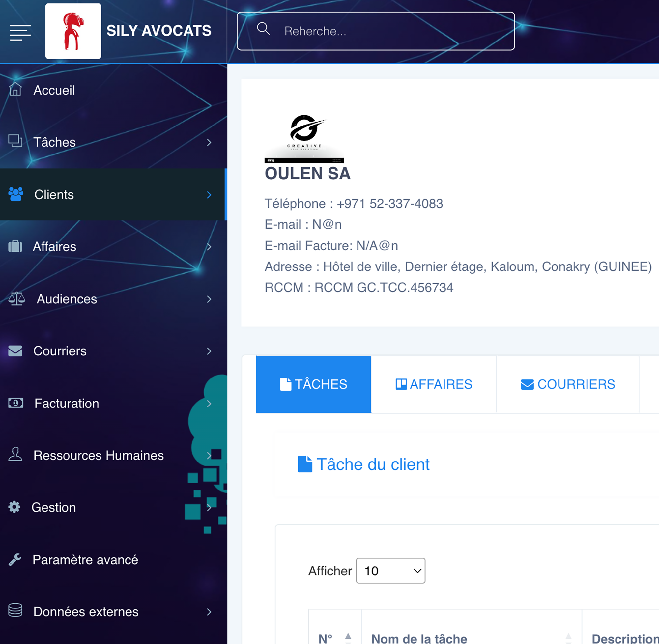Viewport: 659px width, 644px height.
Task: Click the search magnifier icon
Action: pyautogui.click(x=263, y=29)
